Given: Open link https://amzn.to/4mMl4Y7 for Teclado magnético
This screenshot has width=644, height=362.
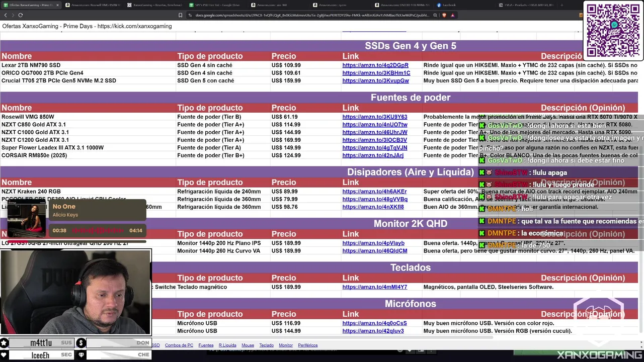Looking at the screenshot, I should point(375,287).
